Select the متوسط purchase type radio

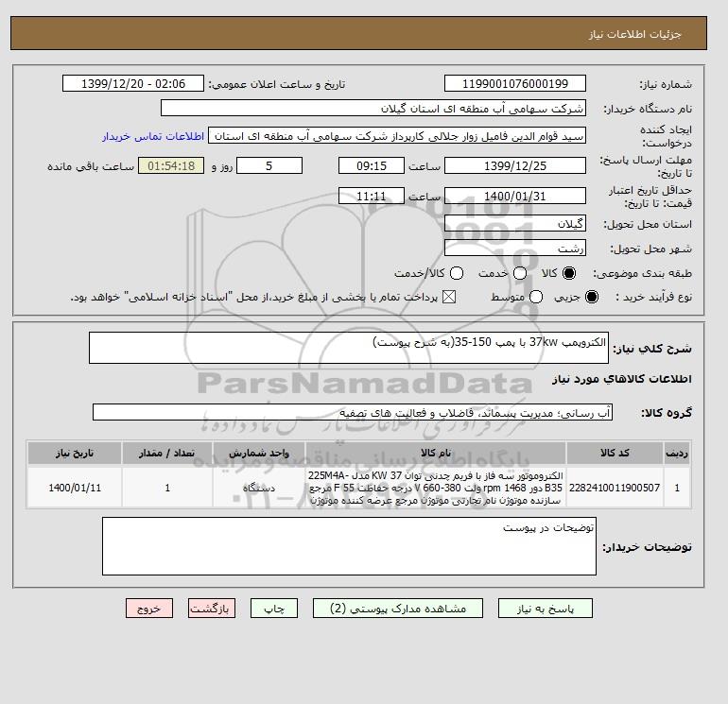(536, 297)
